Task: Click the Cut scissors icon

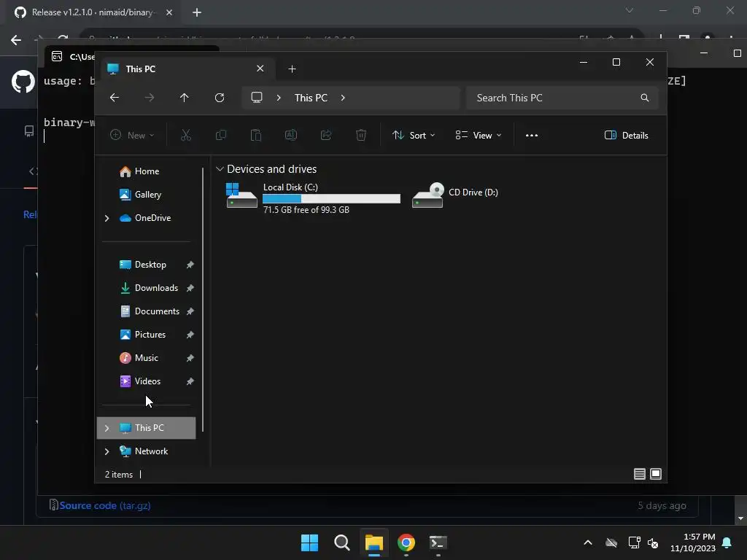Action: tap(186, 135)
